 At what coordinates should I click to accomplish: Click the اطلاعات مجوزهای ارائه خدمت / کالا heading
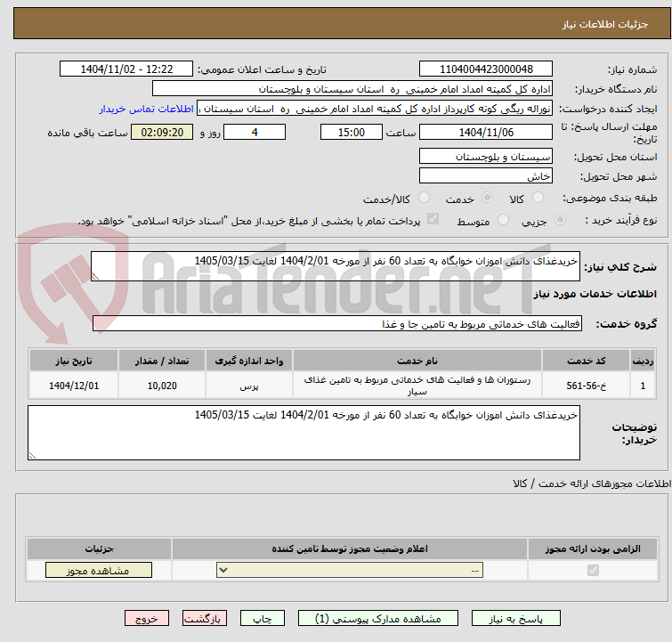coord(592,484)
